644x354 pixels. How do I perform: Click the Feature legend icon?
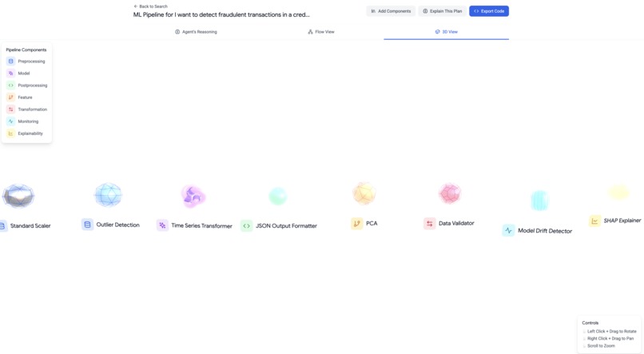pos(10,97)
